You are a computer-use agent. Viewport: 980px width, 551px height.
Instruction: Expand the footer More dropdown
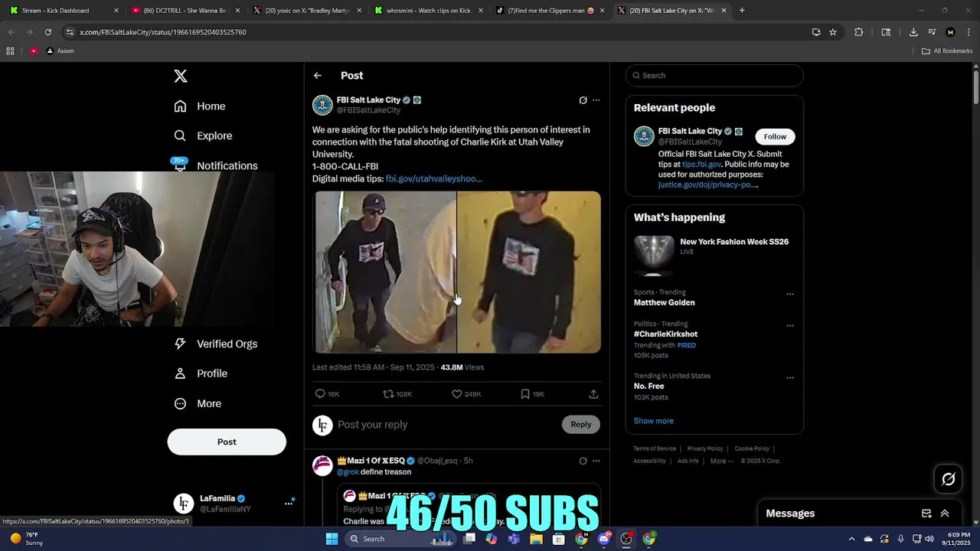point(721,461)
